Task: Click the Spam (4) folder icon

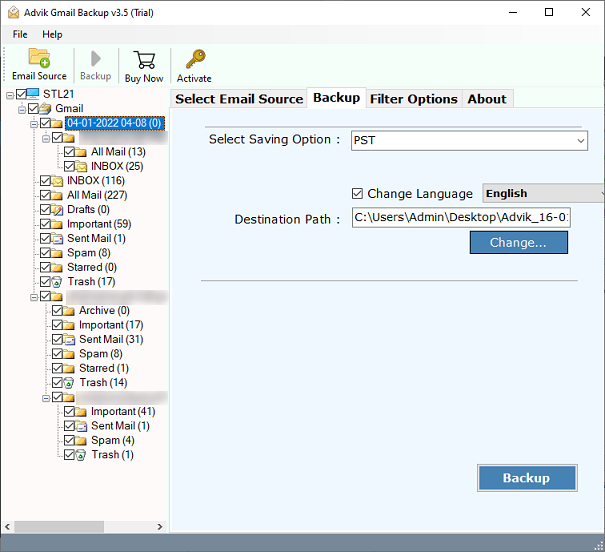Action: [x=81, y=441]
